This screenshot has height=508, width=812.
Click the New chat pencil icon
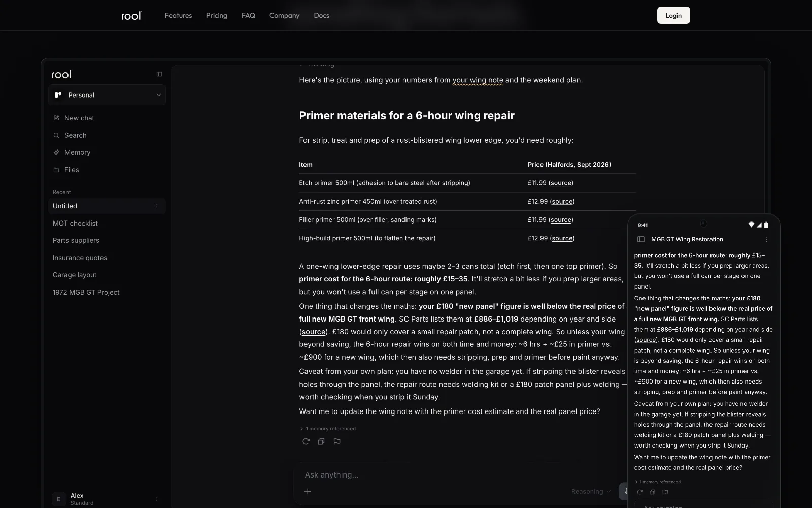pyautogui.click(x=56, y=118)
